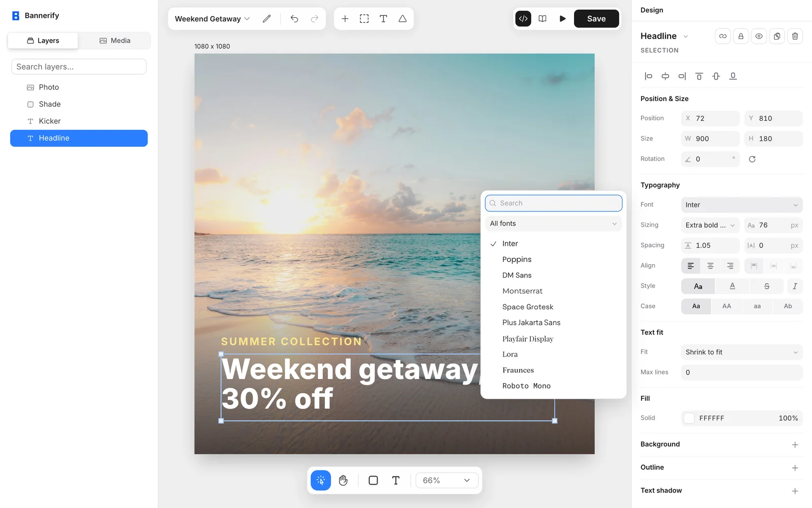
Task: Open the Shrink to fit dropdown
Action: 742,352
